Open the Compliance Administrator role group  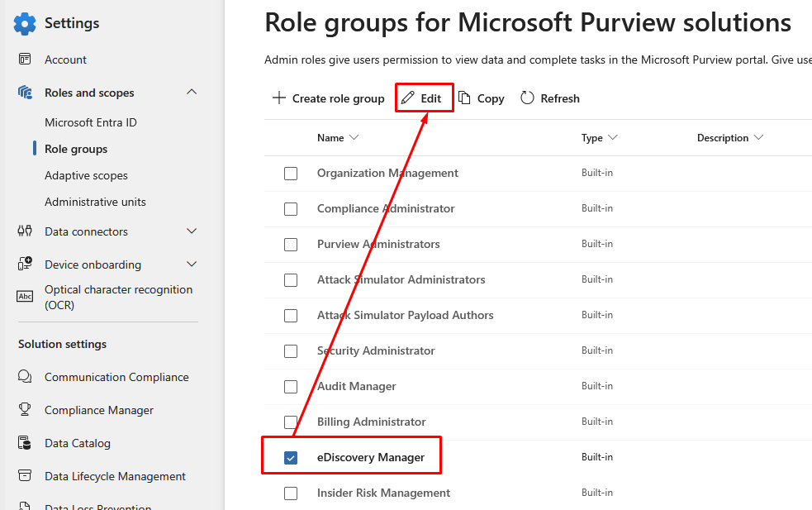click(386, 208)
